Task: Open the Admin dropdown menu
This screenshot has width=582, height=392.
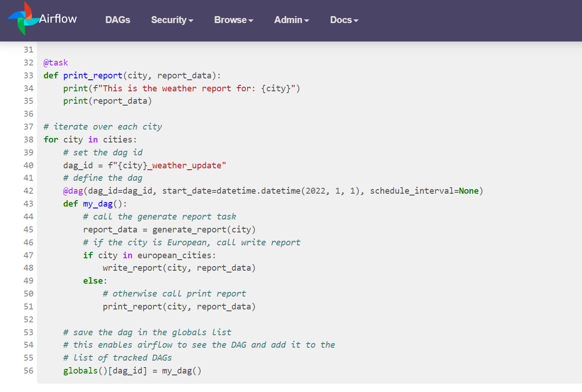Action: pos(291,20)
